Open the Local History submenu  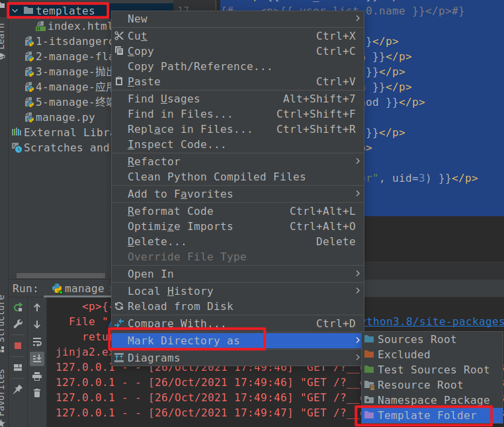[237, 291]
